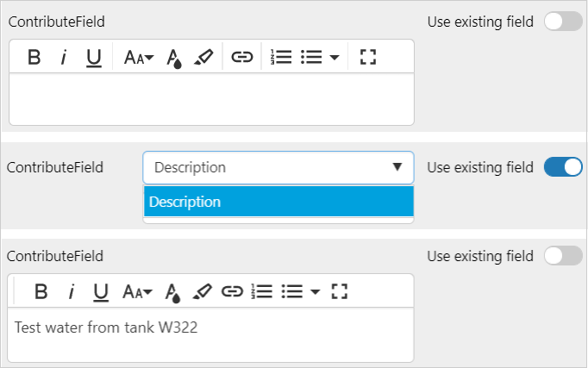
Task: Insert a hyperlink using the top editor toolbar
Action: pos(242,58)
